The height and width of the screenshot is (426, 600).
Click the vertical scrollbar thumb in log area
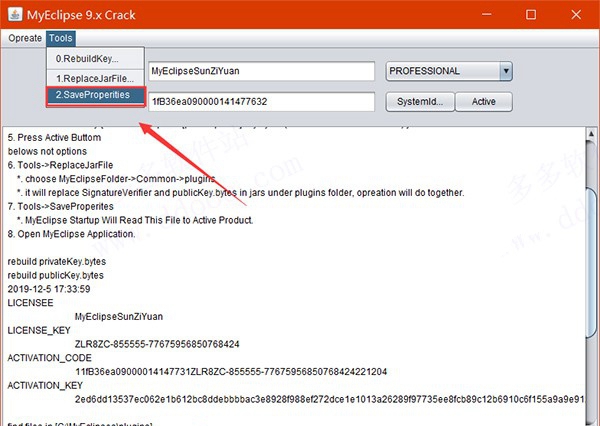(591, 262)
